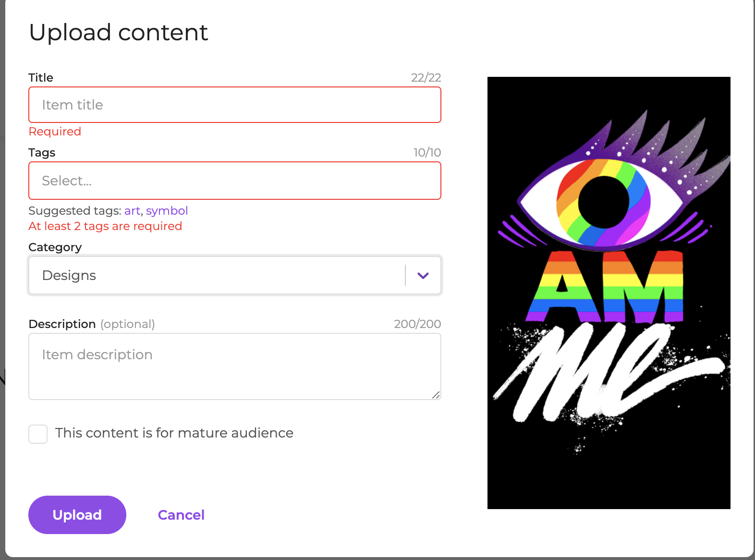Check the mature audience checkbox
Image resolution: width=755 pixels, height=560 pixels.
click(x=38, y=434)
